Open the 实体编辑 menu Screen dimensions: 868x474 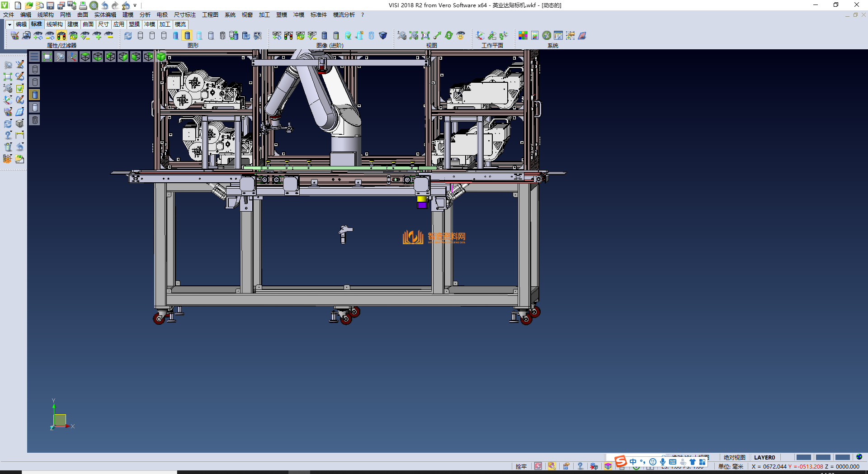105,15
